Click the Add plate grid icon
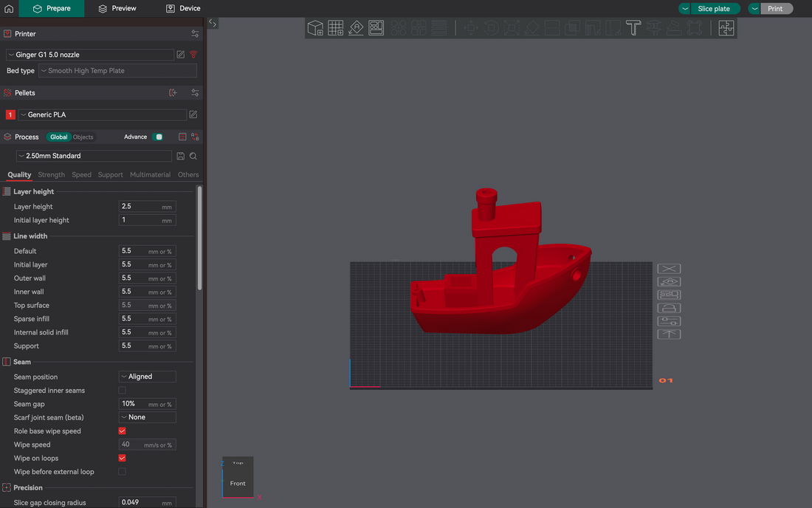 336,28
